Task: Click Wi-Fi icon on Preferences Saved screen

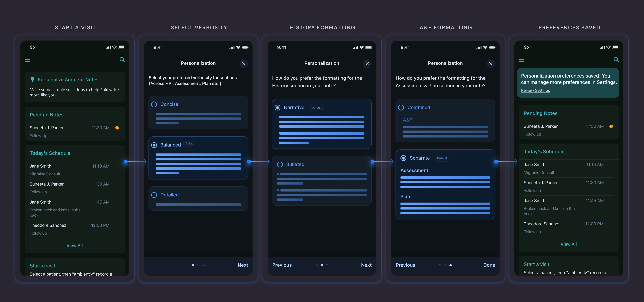Action: [x=608, y=47]
